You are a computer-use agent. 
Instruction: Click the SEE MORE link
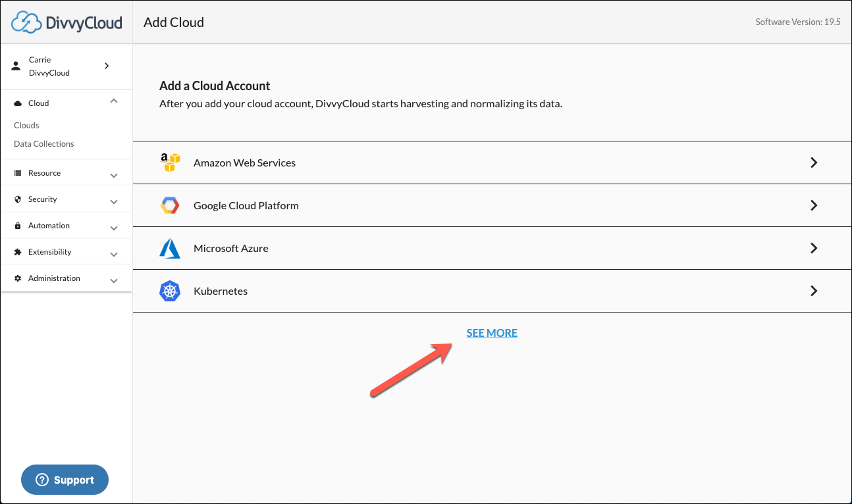[x=492, y=333]
